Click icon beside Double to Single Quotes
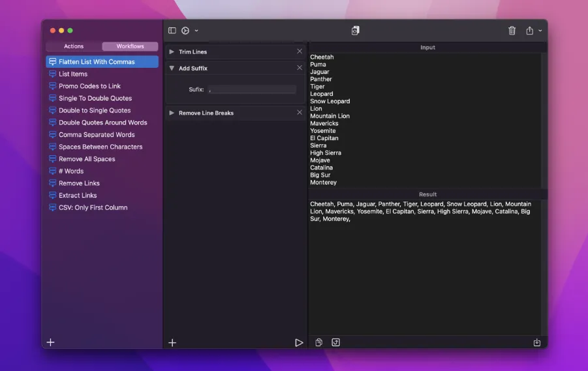This screenshot has width=588, height=371. (52, 111)
